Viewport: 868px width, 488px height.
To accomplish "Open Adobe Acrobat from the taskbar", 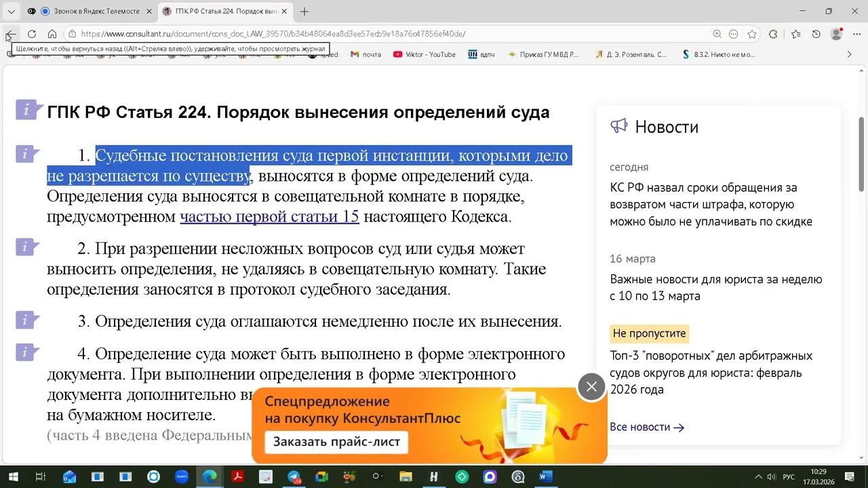I will point(237,476).
